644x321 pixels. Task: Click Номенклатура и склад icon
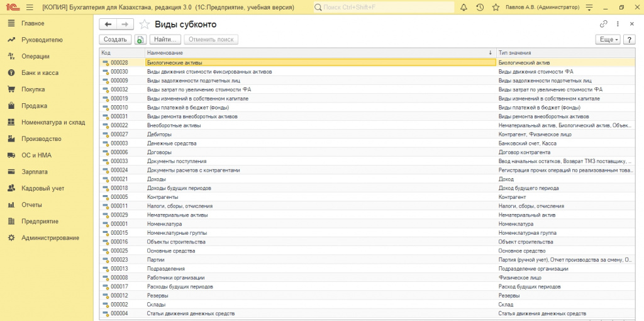[11, 122]
